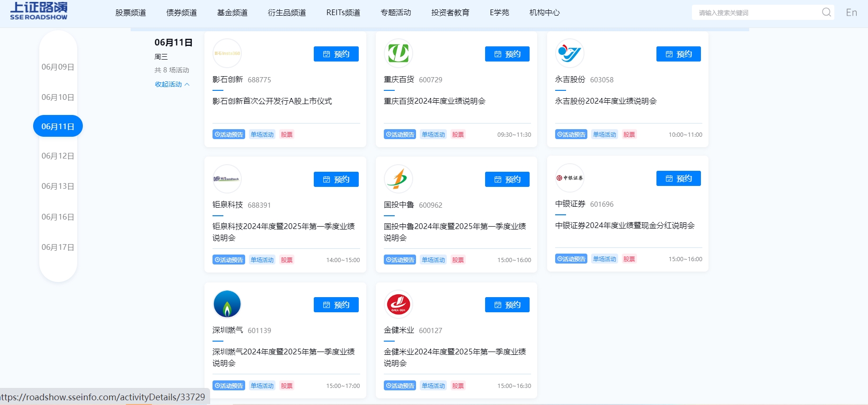Open the 基金频道 menu
This screenshot has width=868, height=405.
coord(232,13)
